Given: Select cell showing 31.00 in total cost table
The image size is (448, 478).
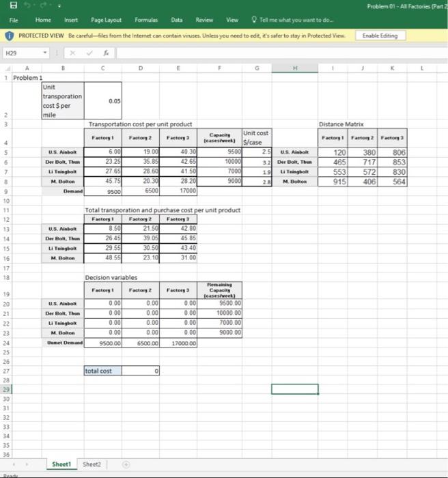Looking at the screenshot, I should 178,258.
